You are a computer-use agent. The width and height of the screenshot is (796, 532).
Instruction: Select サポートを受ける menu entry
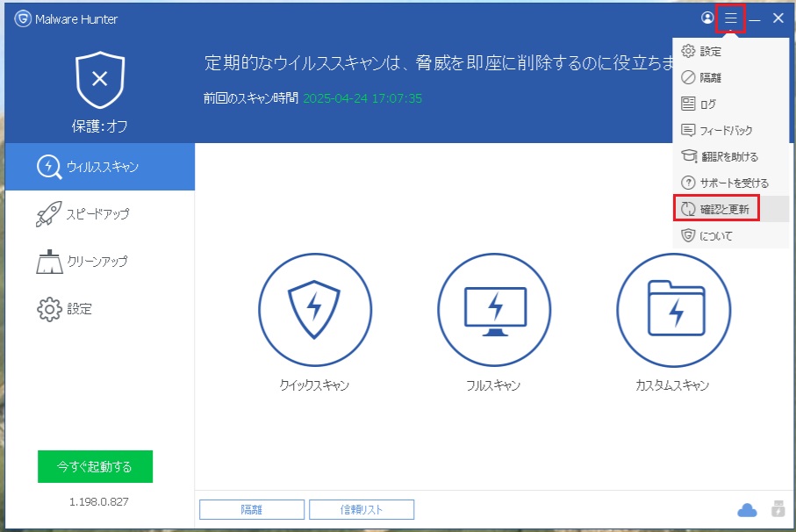(730, 183)
